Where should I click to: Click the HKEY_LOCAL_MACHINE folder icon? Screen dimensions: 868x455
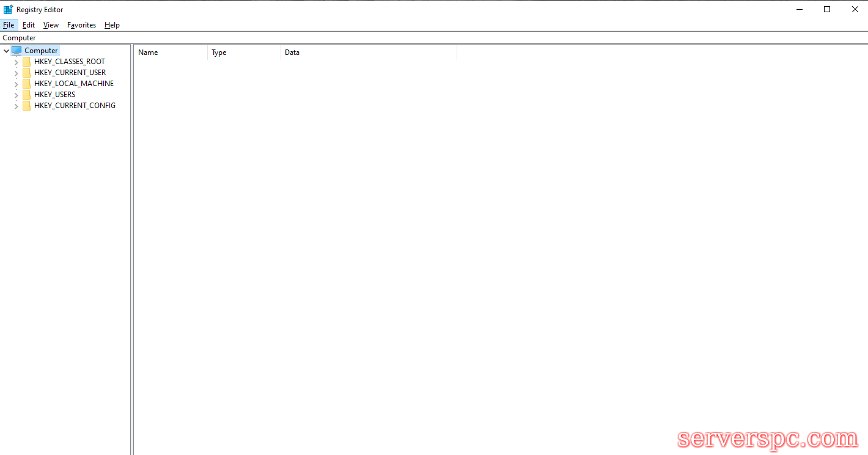pos(26,84)
